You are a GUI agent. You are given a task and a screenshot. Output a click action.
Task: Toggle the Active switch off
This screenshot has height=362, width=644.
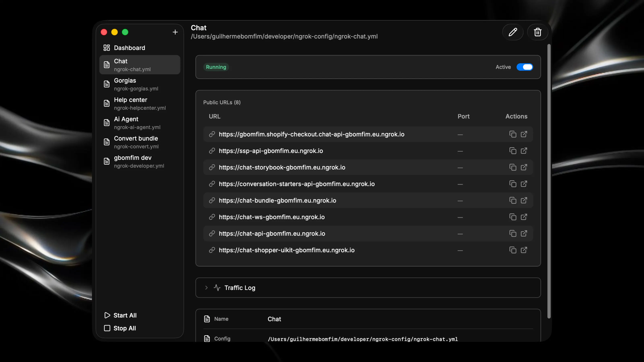tap(525, 67)
